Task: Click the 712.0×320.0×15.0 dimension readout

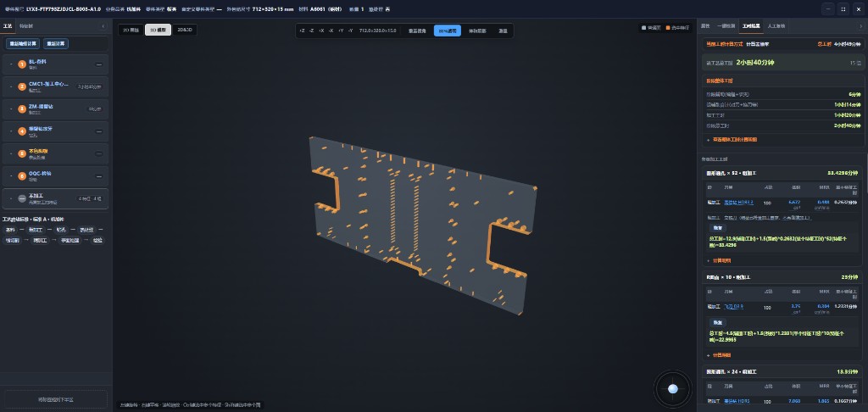Action: pyautogui.click(x=377, y=31)
